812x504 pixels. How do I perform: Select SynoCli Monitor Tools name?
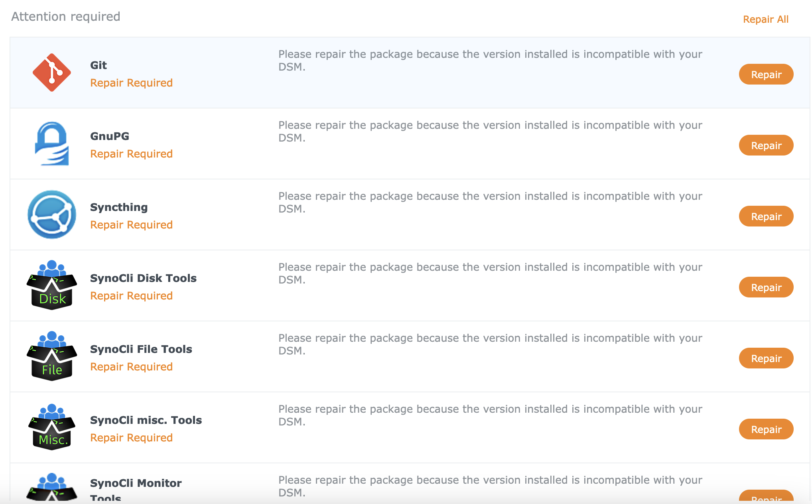point(136,490)
